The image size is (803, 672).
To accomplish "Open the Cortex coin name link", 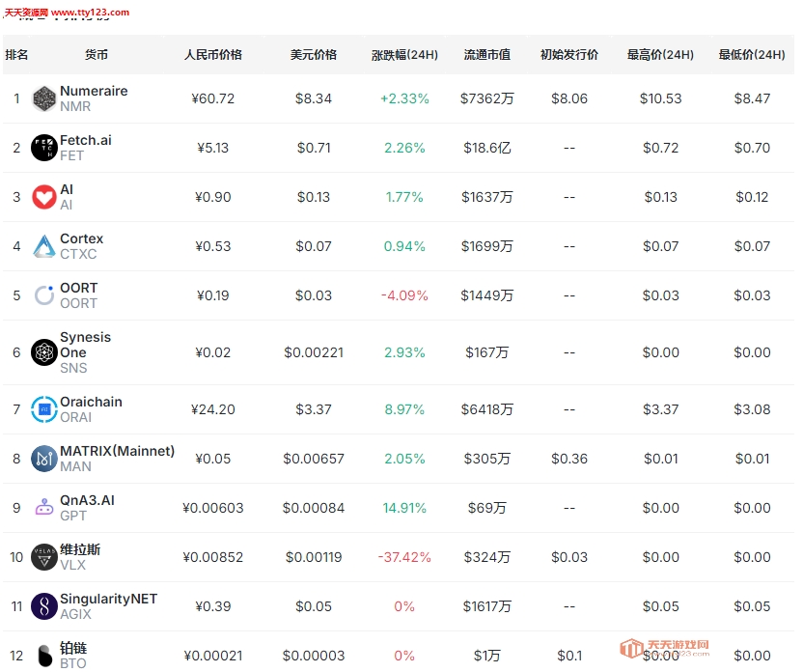I will (81, 238).
